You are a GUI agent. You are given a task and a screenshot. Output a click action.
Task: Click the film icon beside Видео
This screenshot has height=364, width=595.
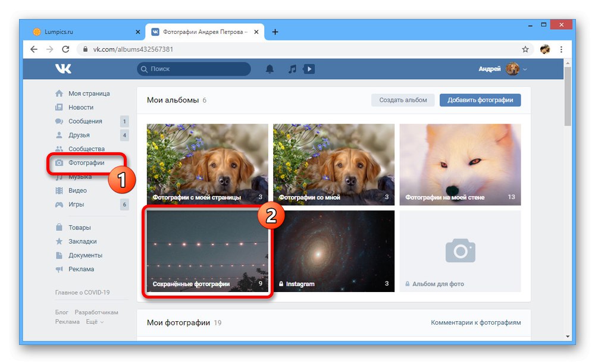point(59,190)
